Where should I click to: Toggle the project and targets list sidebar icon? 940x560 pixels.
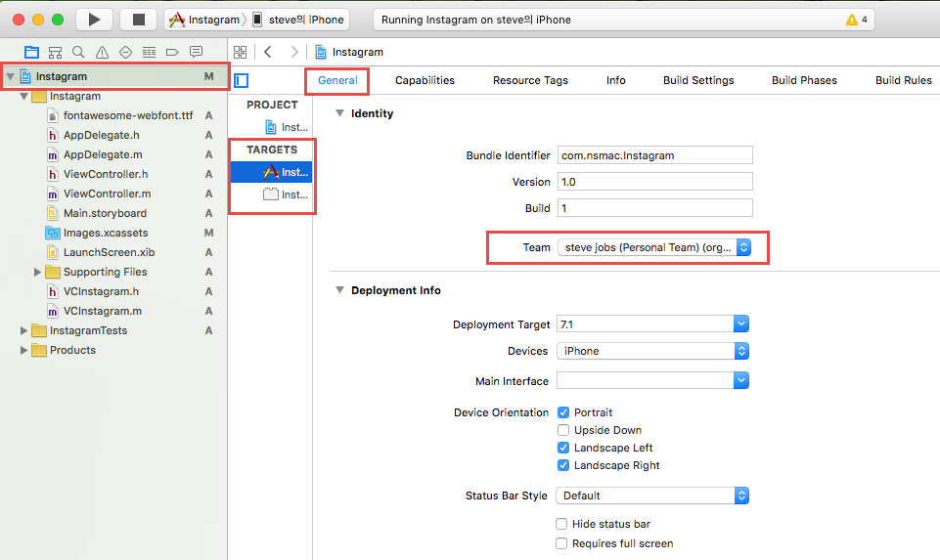(x=242, y=80)
